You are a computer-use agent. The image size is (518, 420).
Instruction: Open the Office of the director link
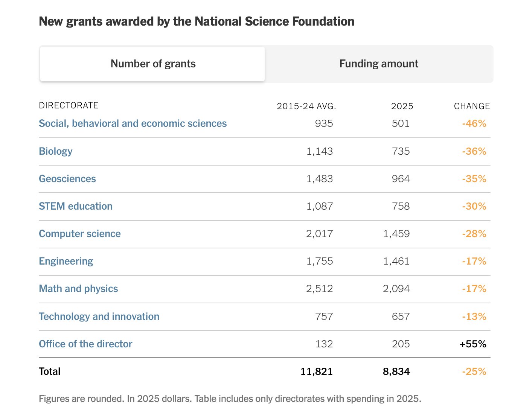click(85, 344)
